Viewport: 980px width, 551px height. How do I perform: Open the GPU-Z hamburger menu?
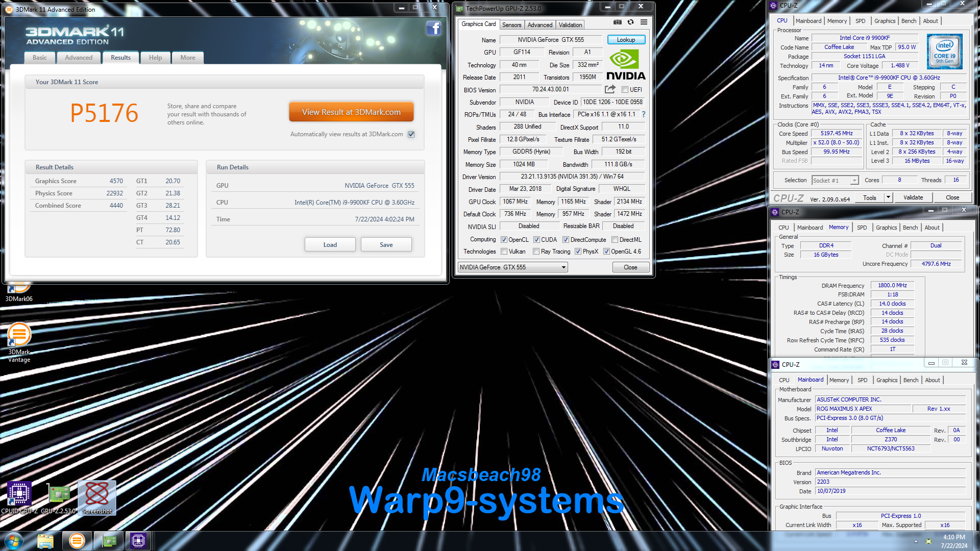coord(644,22)
